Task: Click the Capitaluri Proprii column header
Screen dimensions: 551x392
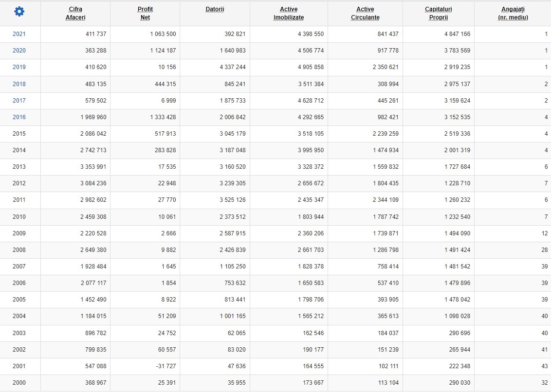Action: tap(439, 13)
